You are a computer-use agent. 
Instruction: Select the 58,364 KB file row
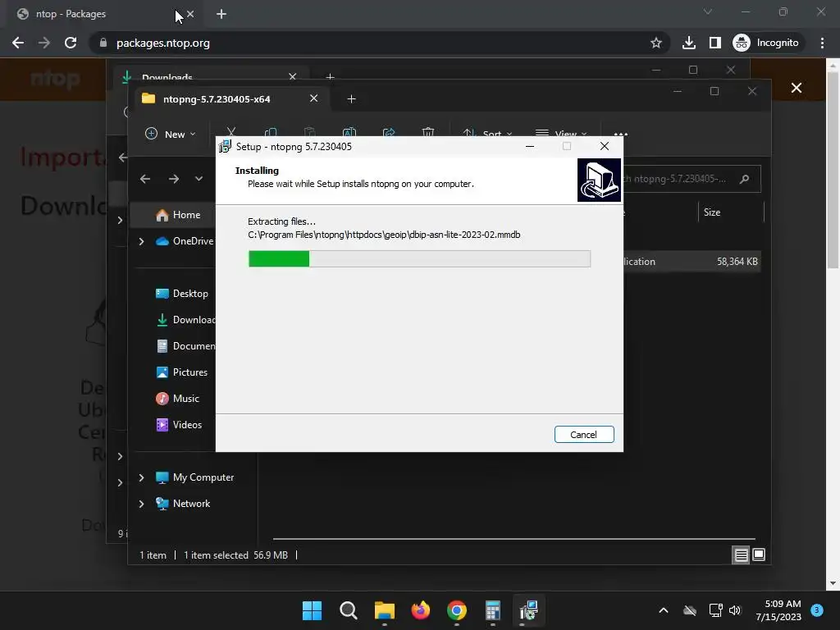tap(692, 262)
